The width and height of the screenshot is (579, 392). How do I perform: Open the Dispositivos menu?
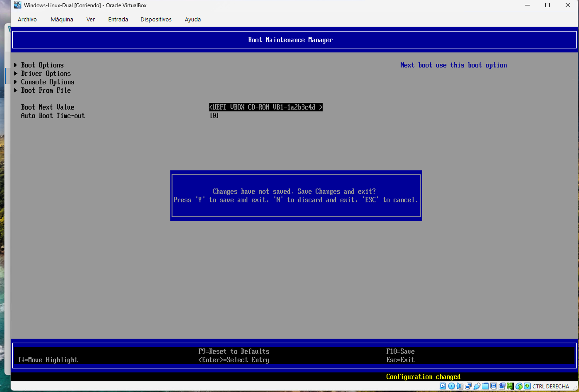(156, 20)
